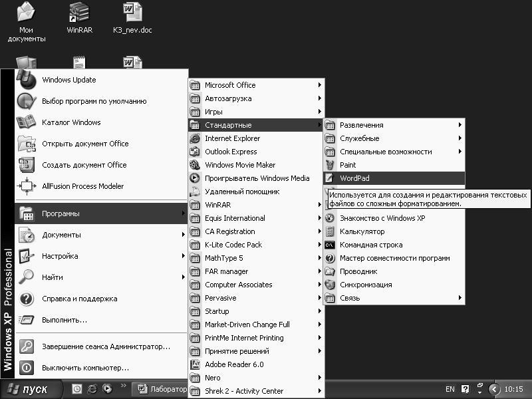Expand the Документы submenu arrow

pyautogui.click(x=184, y=235)
